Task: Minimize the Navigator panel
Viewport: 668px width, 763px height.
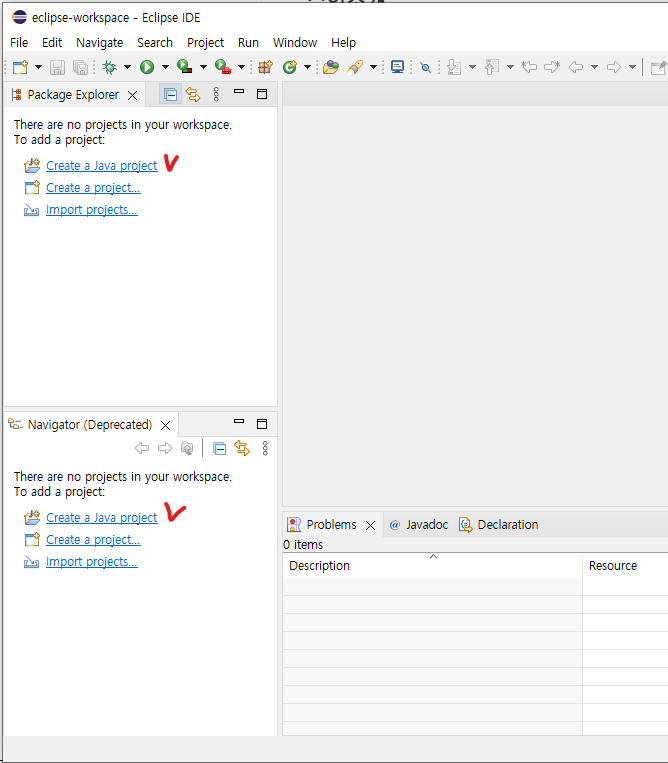Action: pyautogui.click(x=239, y=421)
